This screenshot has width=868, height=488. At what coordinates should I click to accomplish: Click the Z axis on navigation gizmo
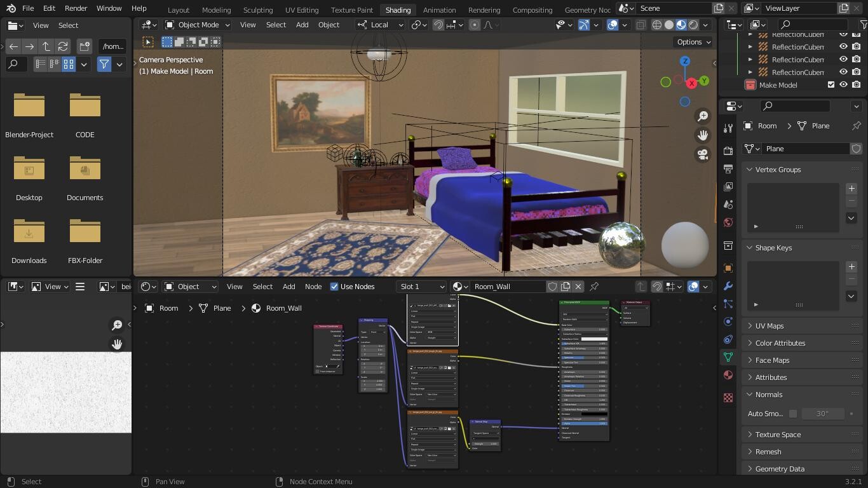685,62
